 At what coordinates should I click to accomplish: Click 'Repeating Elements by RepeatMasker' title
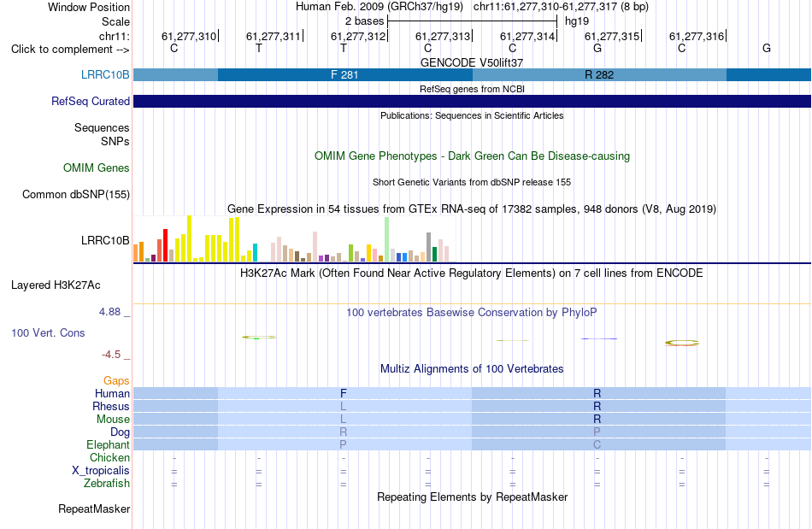coord(472,497)
